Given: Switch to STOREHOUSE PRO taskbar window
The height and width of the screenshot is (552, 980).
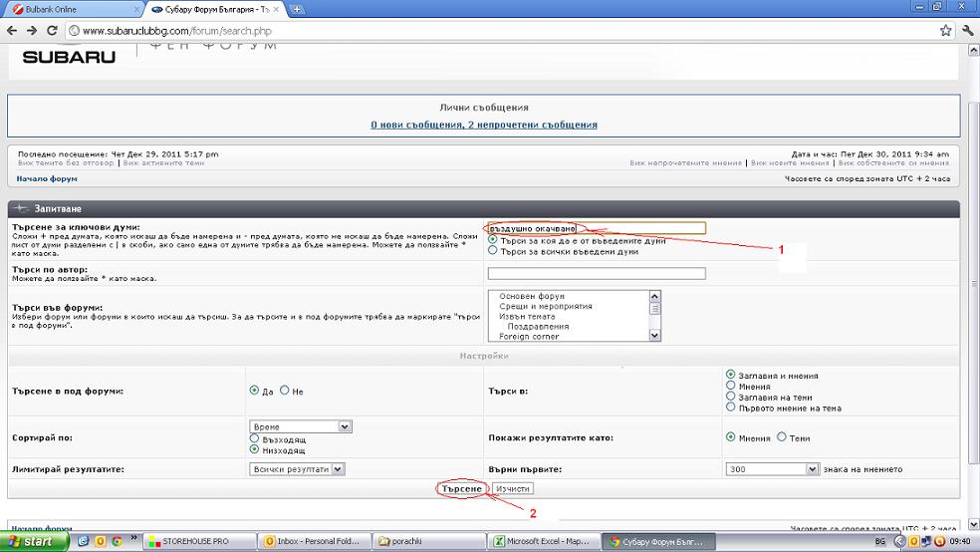Looking at the screenshot, I should coord(200,541).
